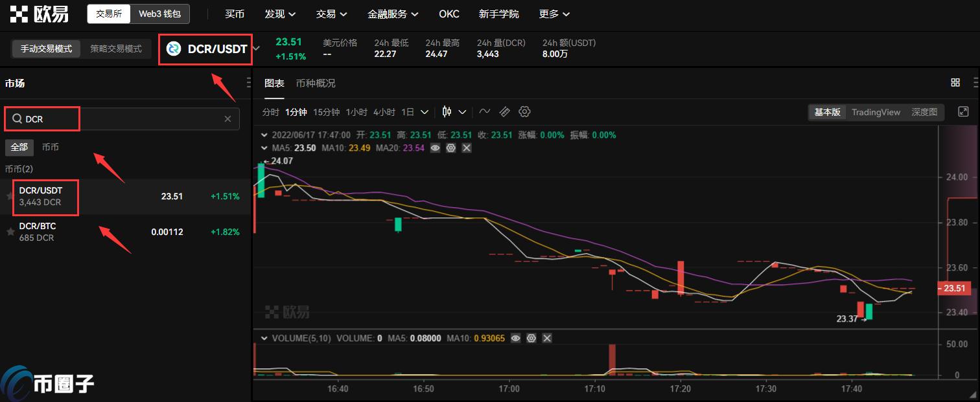The height and width of the screenshot is (402, 980).
Task: Switch to the 币种概况 tab
Action: 316,83
